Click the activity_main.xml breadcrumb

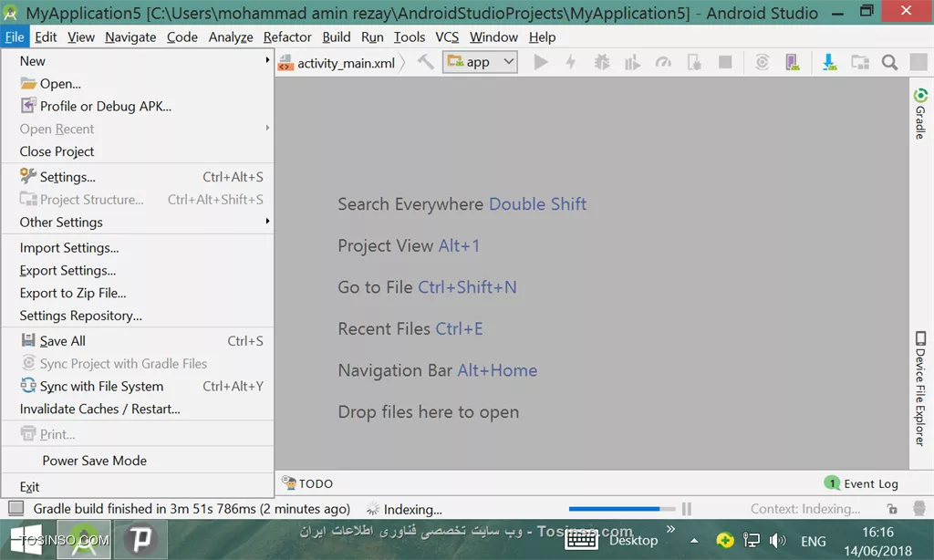pos(337,63)
